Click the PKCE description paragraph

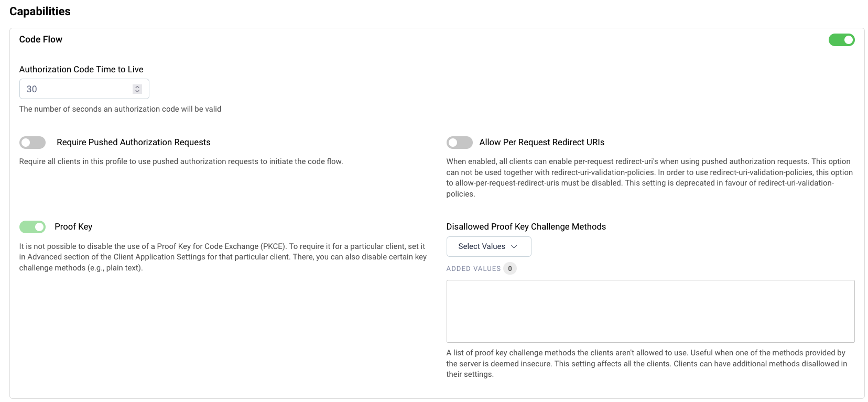point(223,257)
